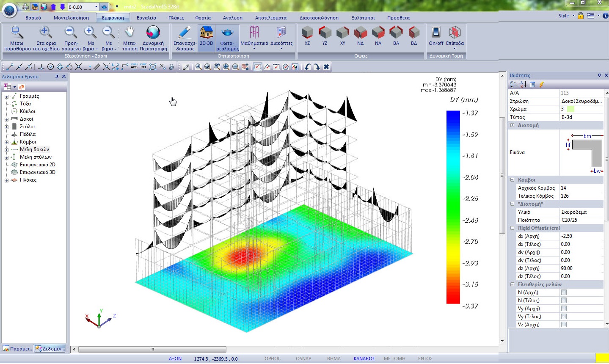Open the Διαστασιολόγηση ribbon tab

click(319, 18)
